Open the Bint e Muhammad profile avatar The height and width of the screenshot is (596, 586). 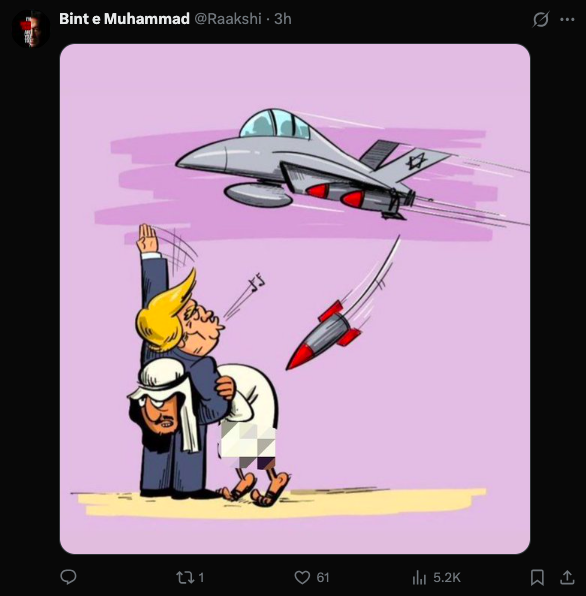pyautogui.click(x=30, y=29)
